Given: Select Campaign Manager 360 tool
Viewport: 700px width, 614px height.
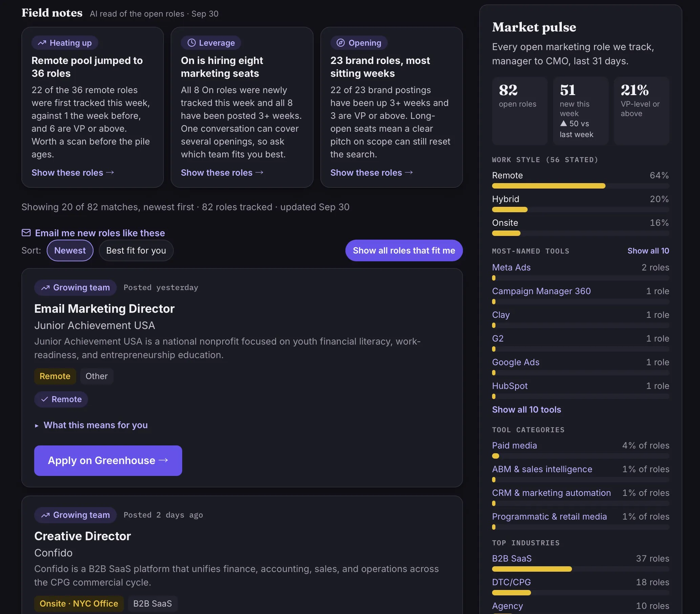Looking at the screenshot, I should click(x=541, y=291).
